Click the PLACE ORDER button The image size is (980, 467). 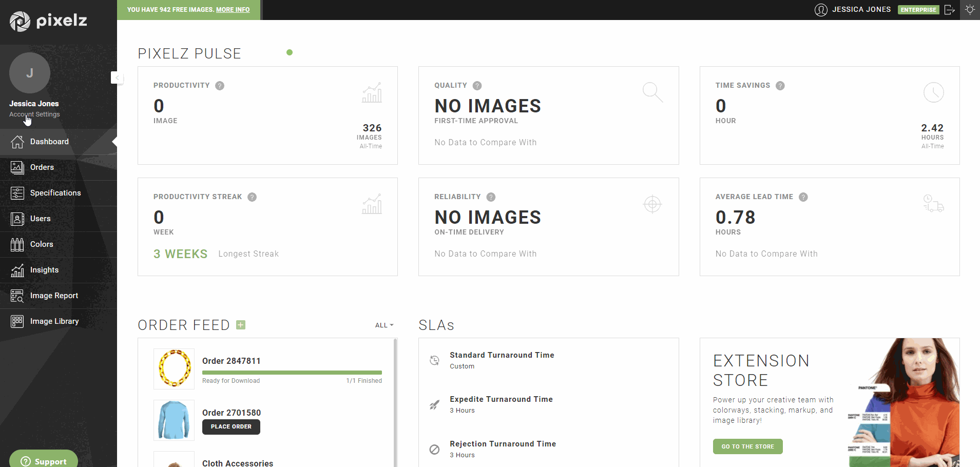click(x=231, y=427)
